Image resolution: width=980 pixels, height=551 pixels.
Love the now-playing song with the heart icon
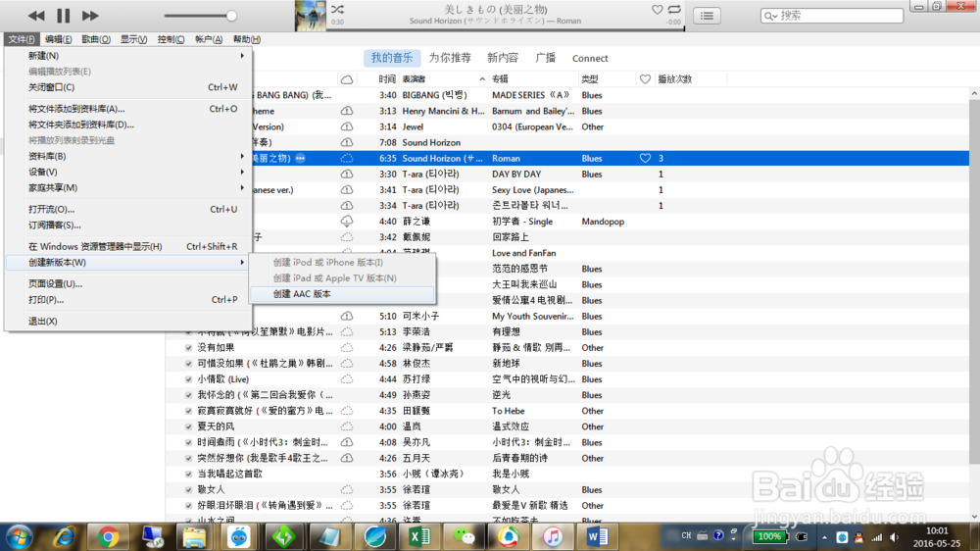657,10
